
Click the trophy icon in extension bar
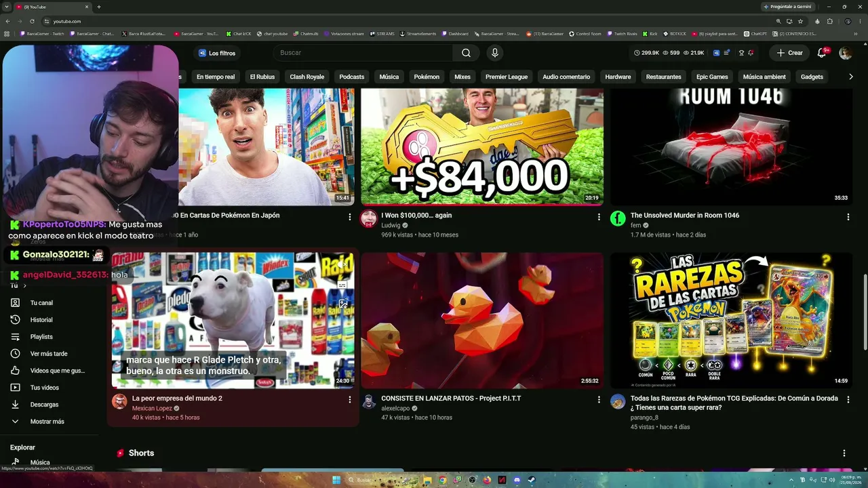741,53
